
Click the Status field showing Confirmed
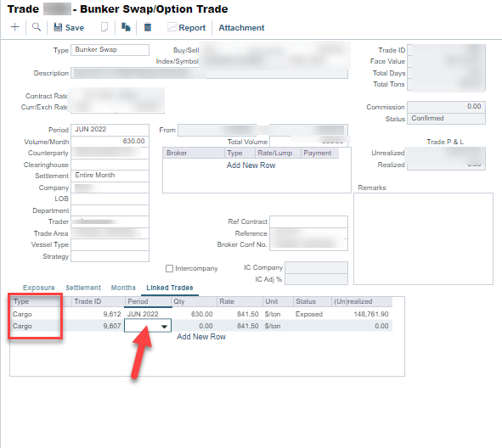point(446,119)
